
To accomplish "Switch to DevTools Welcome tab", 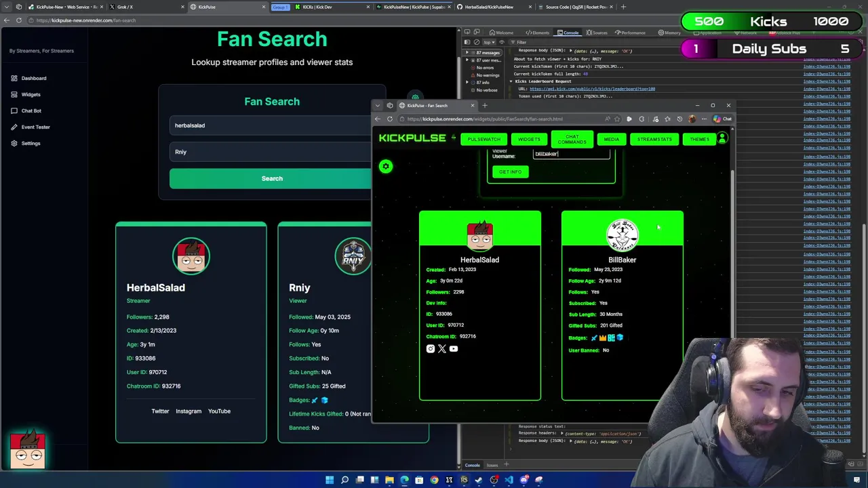I will click(502, 33).
